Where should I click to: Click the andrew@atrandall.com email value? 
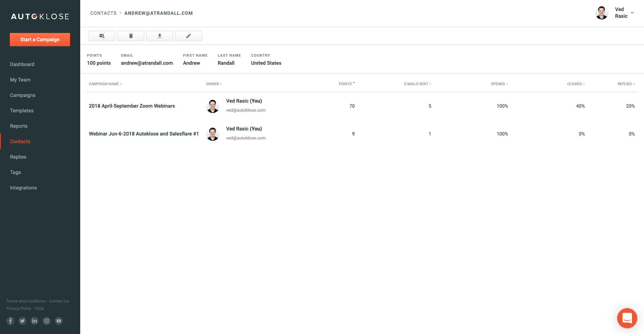tap(147, 63)
